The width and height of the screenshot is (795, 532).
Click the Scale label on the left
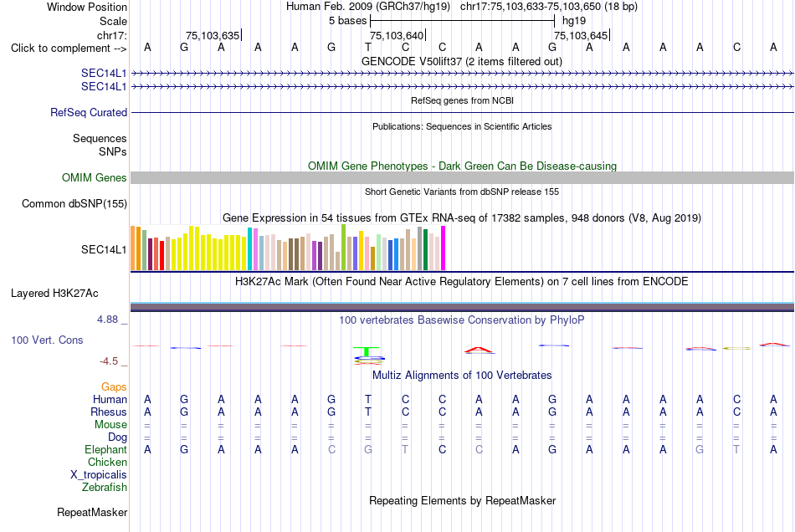(x=113, y=21)
